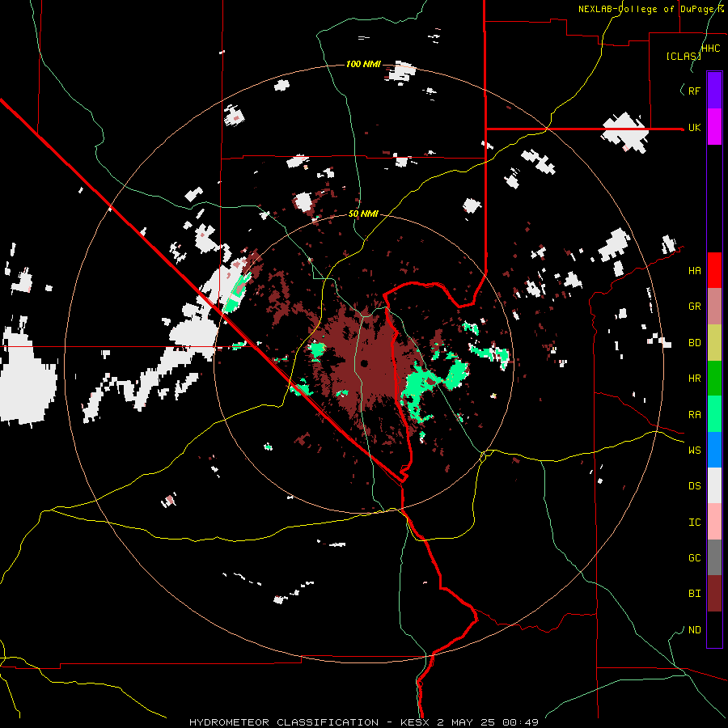Click the HR legend label

point(694,379)
